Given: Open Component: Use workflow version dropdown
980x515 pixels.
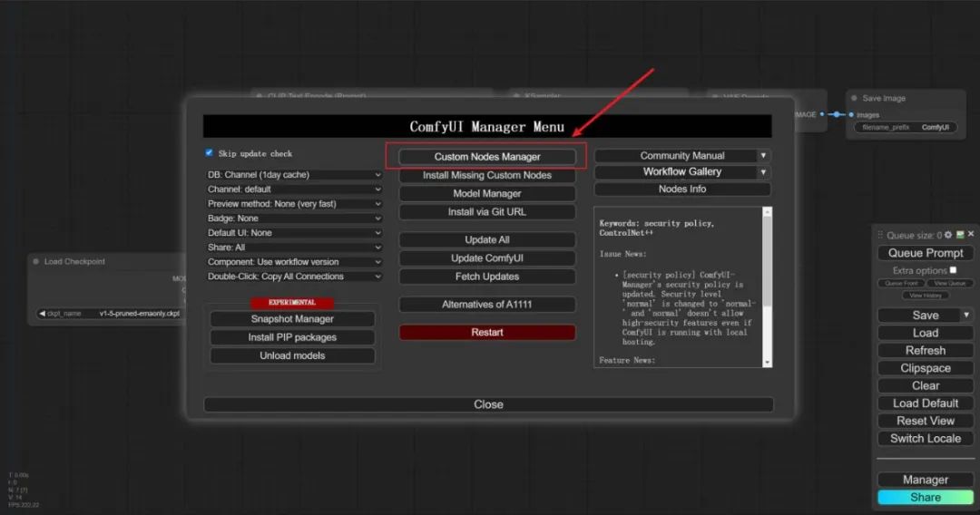Looking at the screenshot, I should point(294,261).
